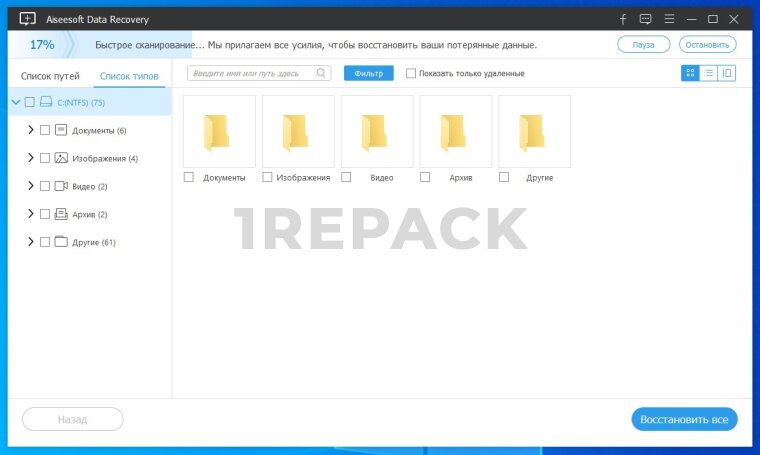Click the search magnifier icon
760x455 pixels.
coord(321,73)
